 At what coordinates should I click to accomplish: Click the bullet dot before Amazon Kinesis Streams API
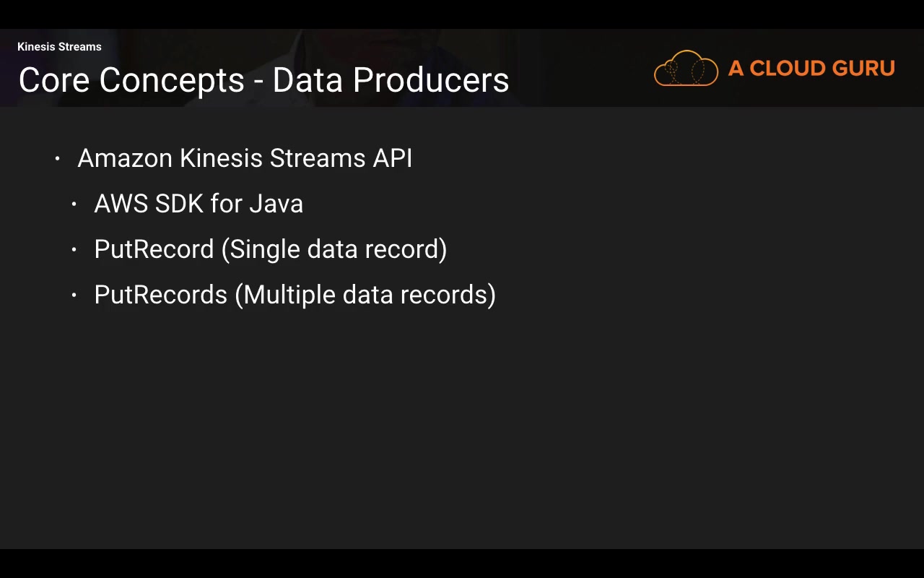click(58, 159)
